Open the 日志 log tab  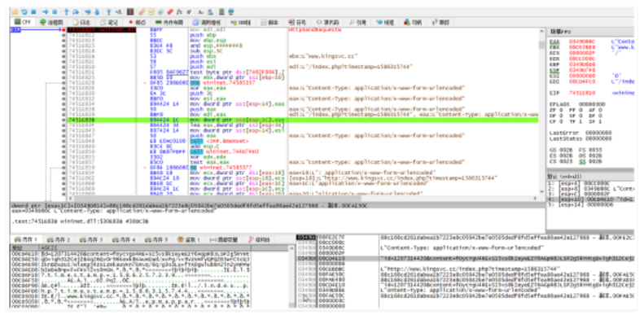(x=82, y=22)
